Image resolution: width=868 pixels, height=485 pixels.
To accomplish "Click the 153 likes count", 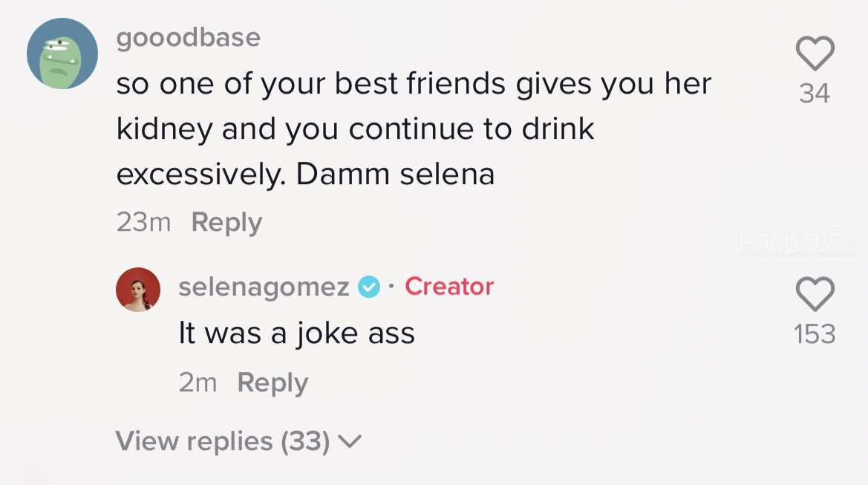I will [x=815, y=334].
